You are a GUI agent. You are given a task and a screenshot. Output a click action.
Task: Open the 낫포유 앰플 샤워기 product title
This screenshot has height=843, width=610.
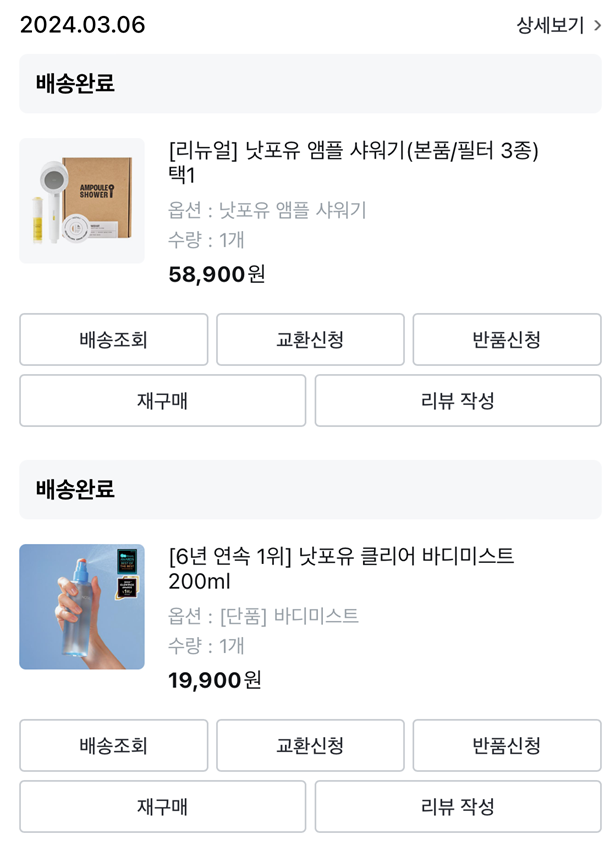[x=354, y=162]
